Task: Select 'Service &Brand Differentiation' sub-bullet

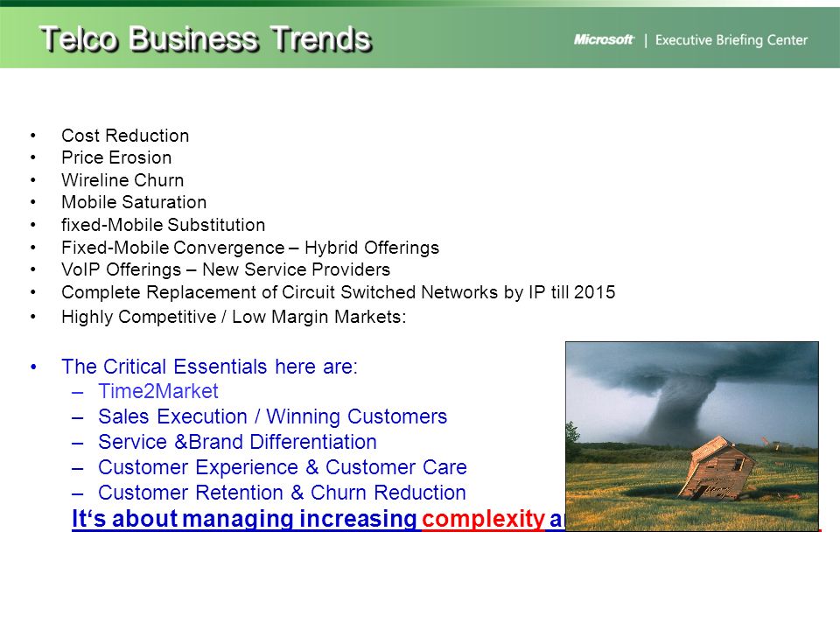Action: (x=237, y=442)
